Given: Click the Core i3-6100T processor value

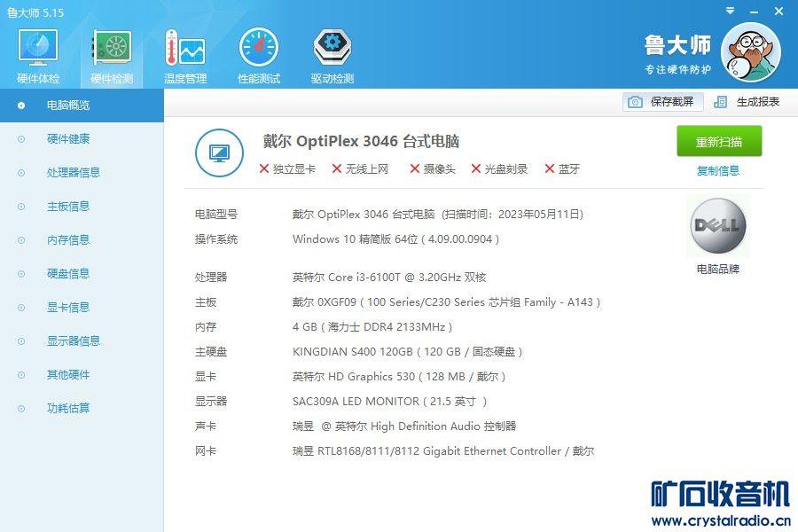Looking at the screenshot, I should tap(389, 278).
